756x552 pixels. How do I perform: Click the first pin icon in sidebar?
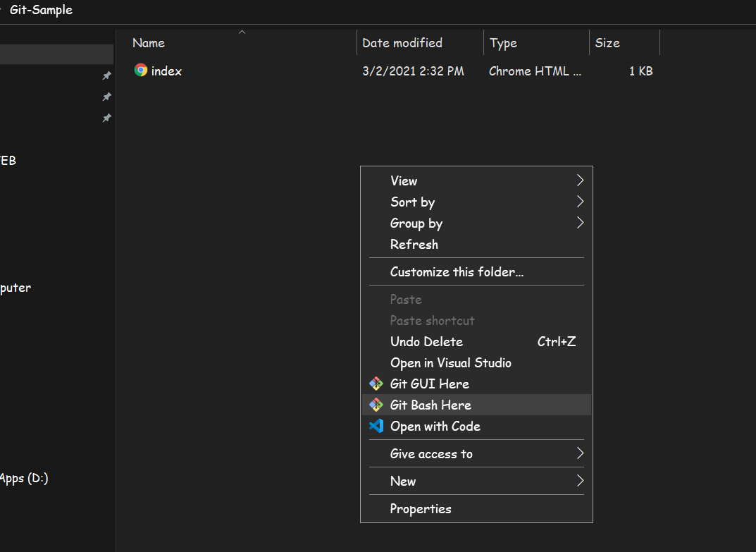tap(107, 75)
